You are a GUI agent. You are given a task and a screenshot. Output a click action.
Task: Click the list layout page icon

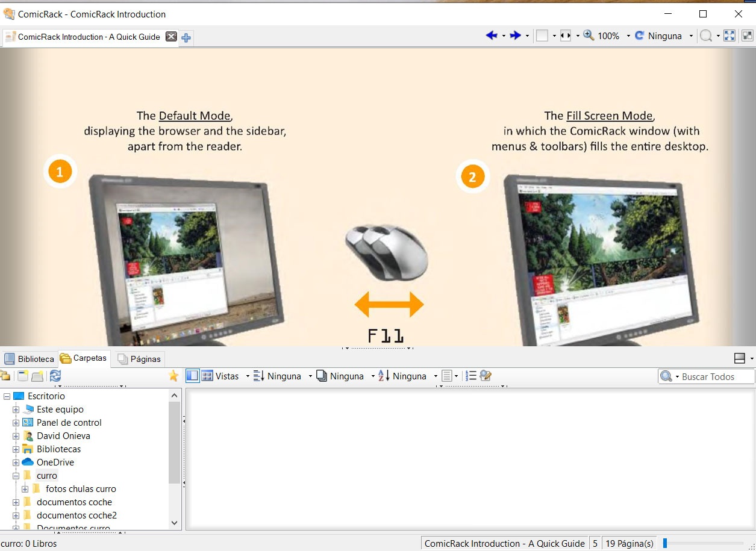tap(446, 376)
